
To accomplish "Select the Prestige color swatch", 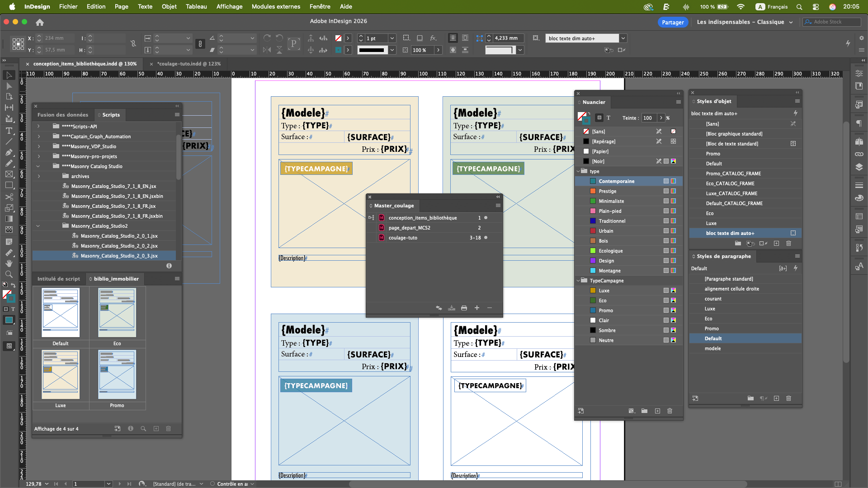I will 608,191.
